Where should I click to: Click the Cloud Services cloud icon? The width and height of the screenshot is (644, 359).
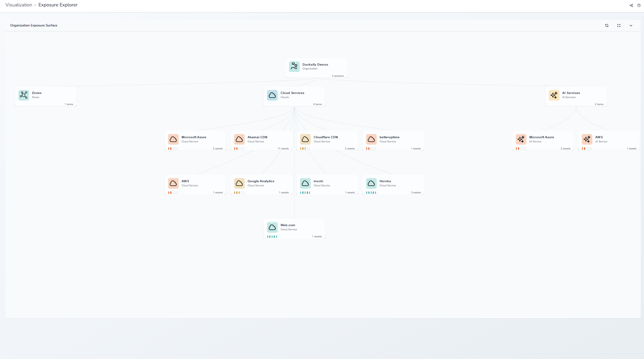pos(272,95)
